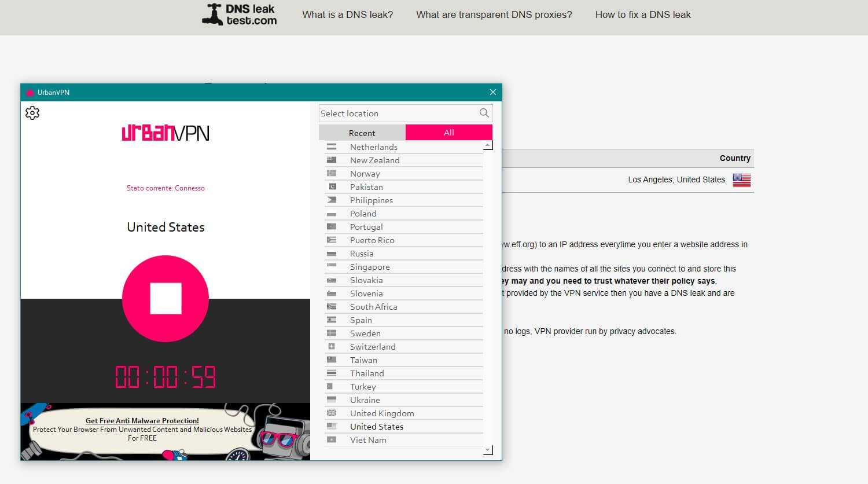Image resolution: width=868 pixels, height=484 pixels.
Task: Click the 'Stato corrente: Connesso' status text
Action: pos(165,188)
